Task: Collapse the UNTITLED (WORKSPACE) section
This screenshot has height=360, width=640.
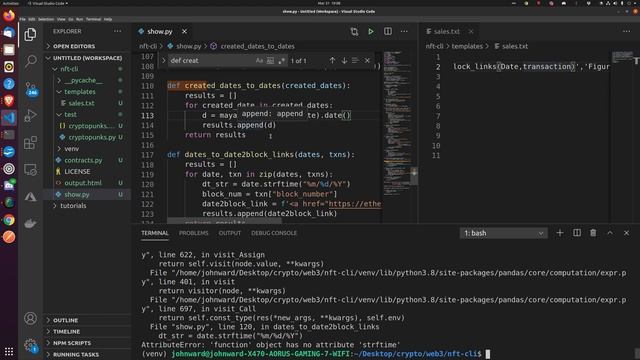Action: click(87, 58)
